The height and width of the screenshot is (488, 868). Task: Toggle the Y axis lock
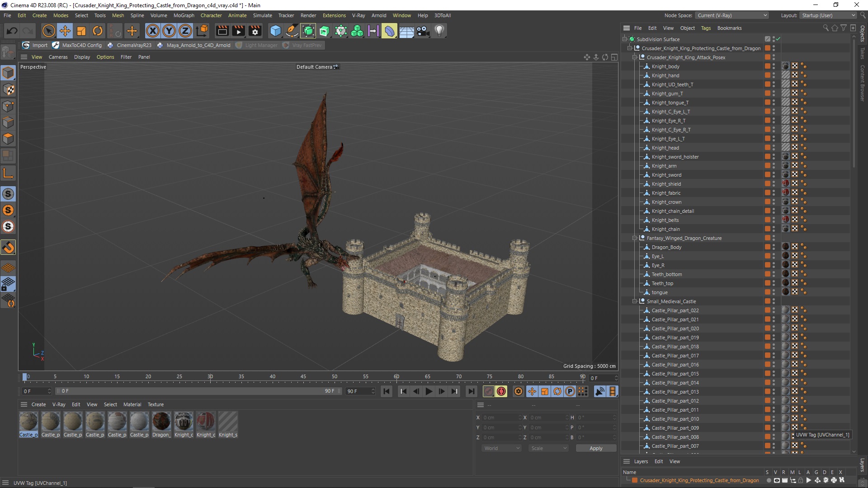click(x=169, y=31)
